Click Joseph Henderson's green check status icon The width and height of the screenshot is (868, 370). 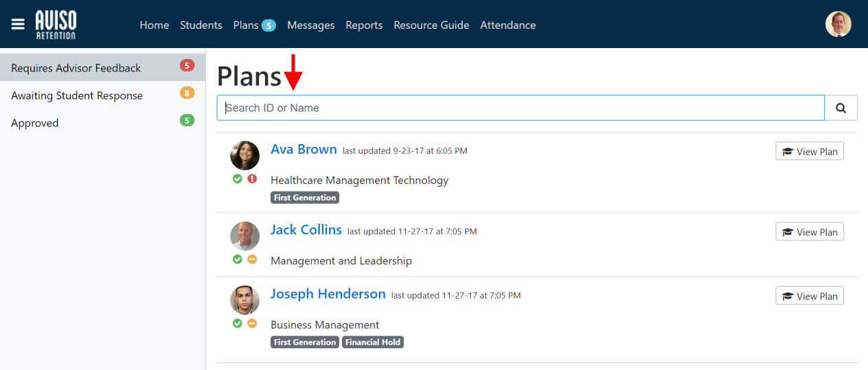[237, 323]
